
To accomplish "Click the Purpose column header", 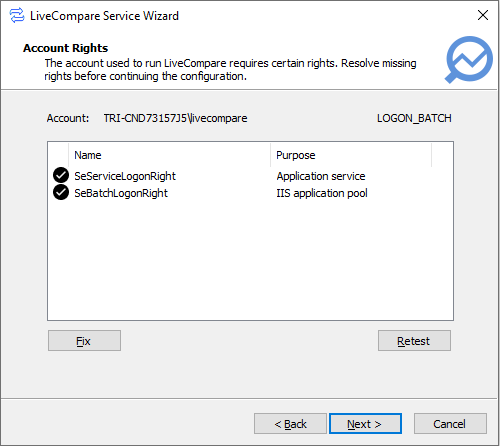I will point(351,155).
